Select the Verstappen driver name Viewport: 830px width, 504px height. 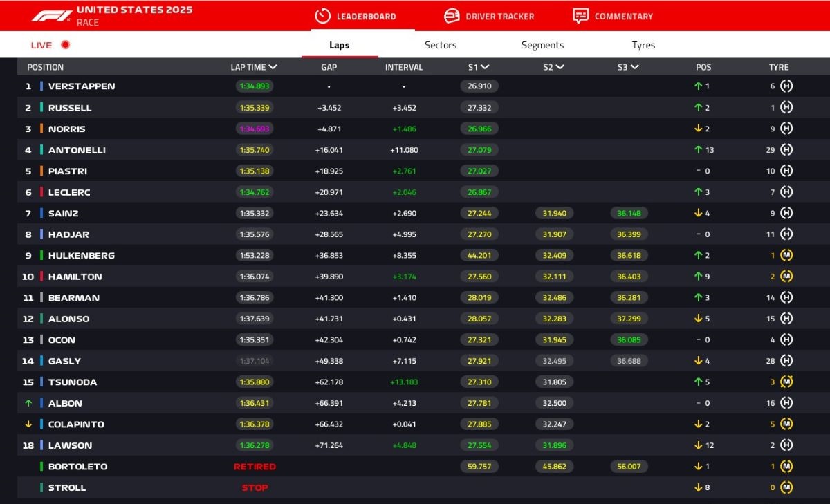point(82,86)
